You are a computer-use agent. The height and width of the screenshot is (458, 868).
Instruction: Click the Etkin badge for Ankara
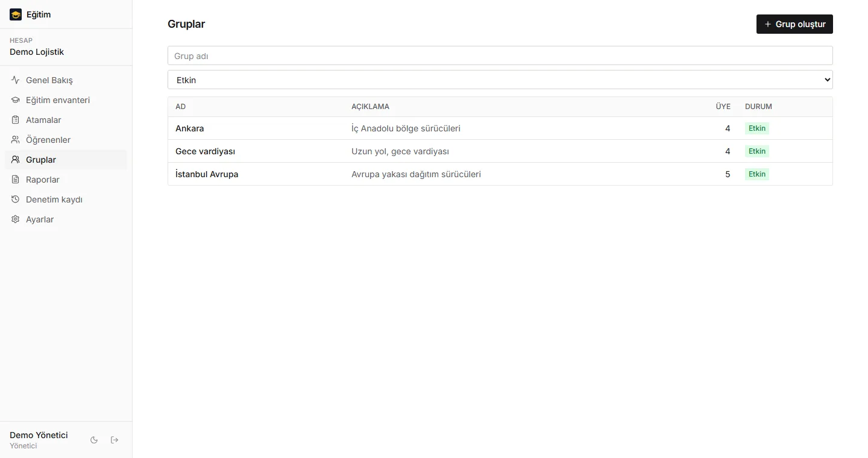point(757,128)
